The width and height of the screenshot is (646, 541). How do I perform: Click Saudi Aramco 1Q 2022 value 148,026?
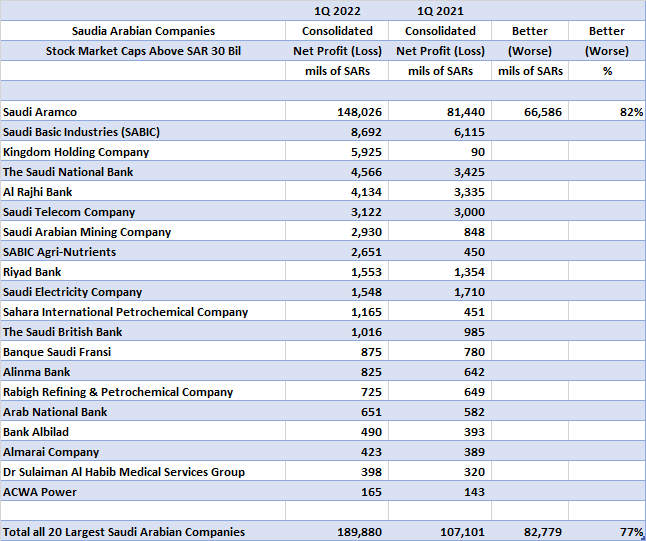[337, 111]
